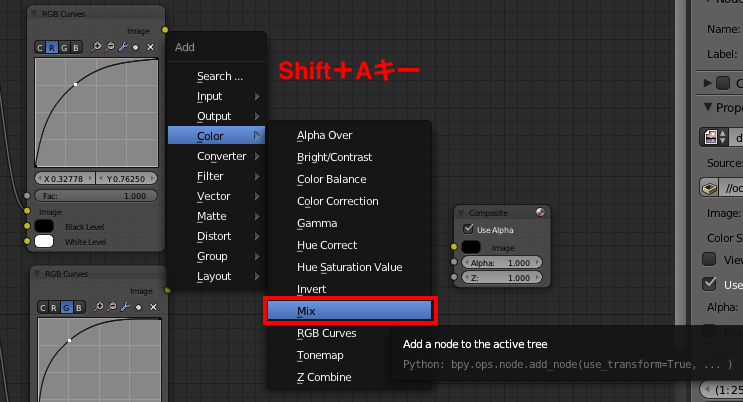Screen dimensions: 743x402
Task: Open Output submenu in Add menu
Action: coord(217,116)
